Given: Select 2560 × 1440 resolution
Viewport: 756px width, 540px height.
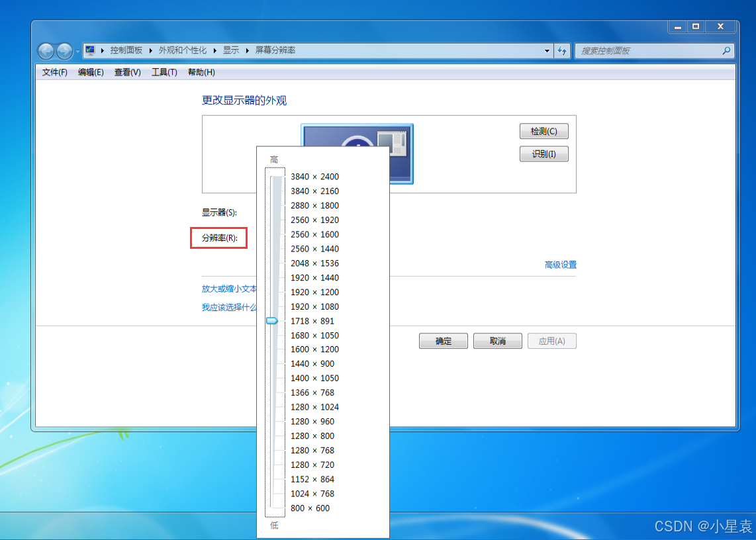Looking at the screenshot, I should pyautogui.click(x=314, y=249).
